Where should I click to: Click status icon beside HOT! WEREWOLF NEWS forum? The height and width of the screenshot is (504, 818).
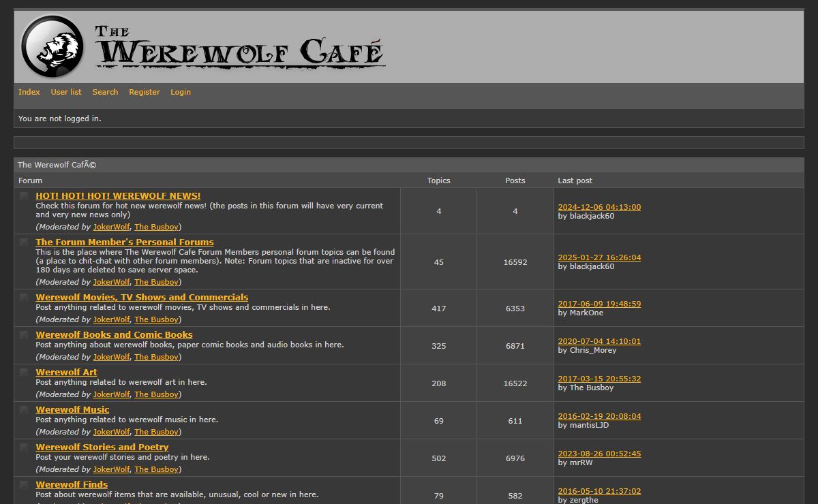[24, 196]
